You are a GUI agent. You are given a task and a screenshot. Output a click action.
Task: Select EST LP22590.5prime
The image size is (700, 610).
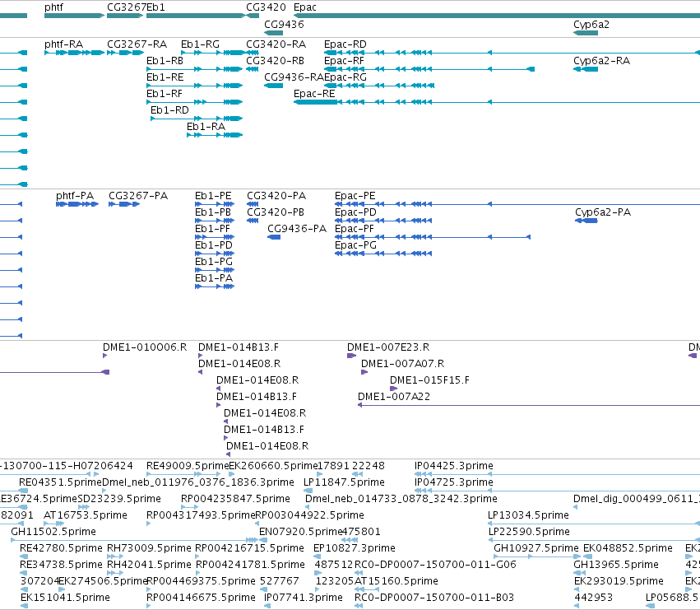(x=594, y=540)
